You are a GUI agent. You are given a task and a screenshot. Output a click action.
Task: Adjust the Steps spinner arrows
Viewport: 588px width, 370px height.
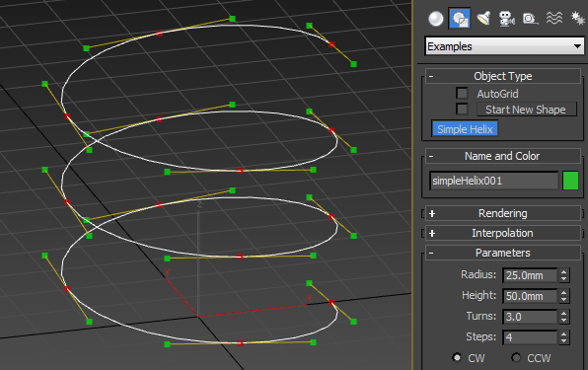click(564, 337)
